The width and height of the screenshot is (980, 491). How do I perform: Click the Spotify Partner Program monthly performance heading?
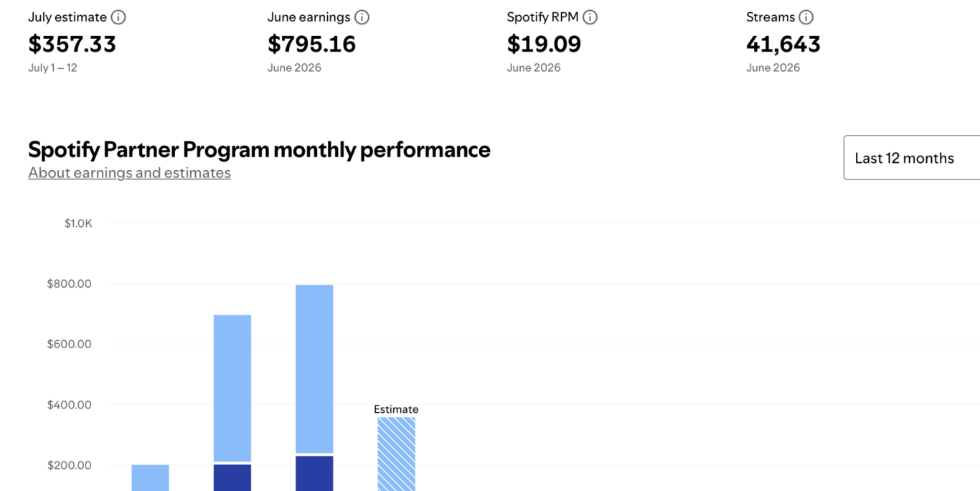(259, 149)
